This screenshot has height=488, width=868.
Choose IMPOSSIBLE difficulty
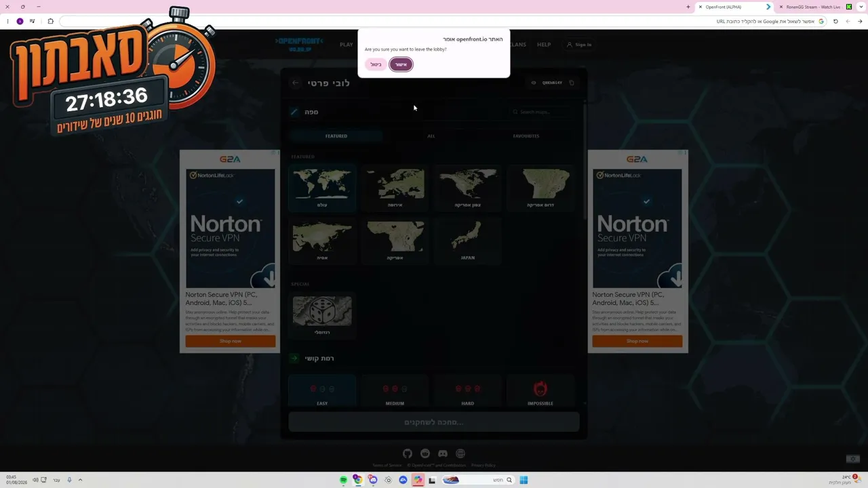tap(540, 391)
